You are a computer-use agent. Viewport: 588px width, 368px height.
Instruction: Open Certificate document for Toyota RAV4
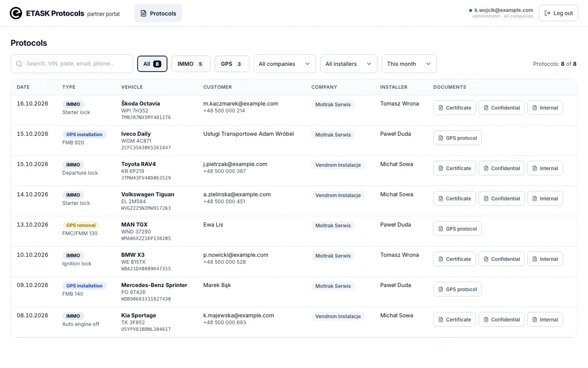[454, 168]
